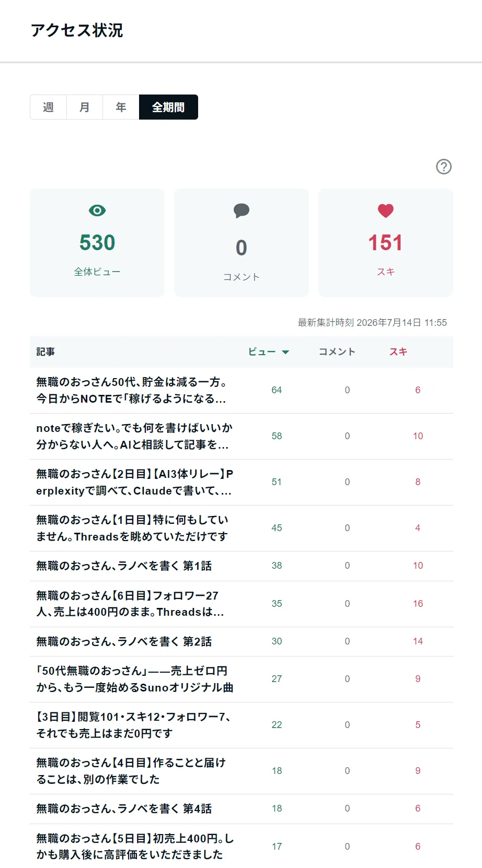Open the 【2日目】【AI3体リレー】 article
482x868 pixels.
134,482
